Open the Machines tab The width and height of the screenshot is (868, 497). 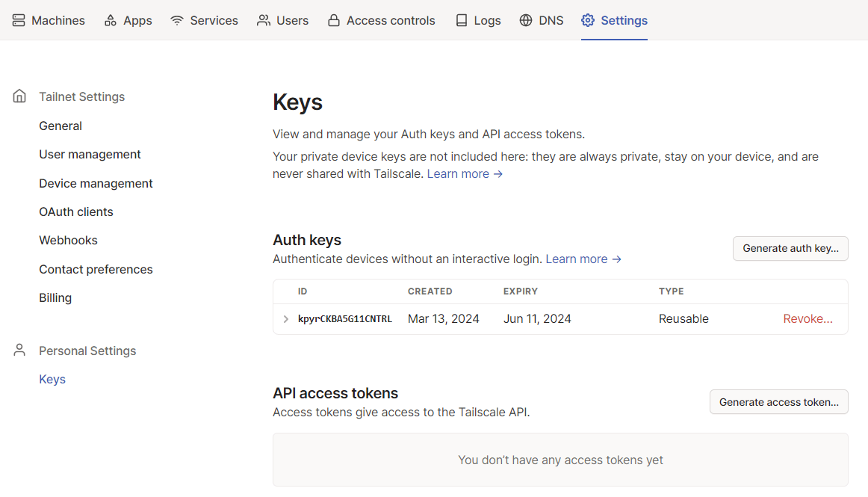click(x=49, y=20)
